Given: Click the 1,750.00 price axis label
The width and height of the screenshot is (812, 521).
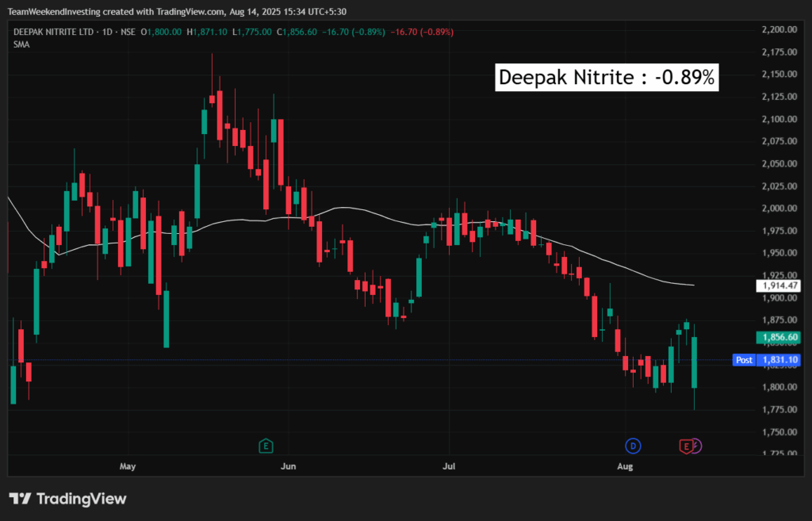Looking at the screenshot, I should pos(779,432).
